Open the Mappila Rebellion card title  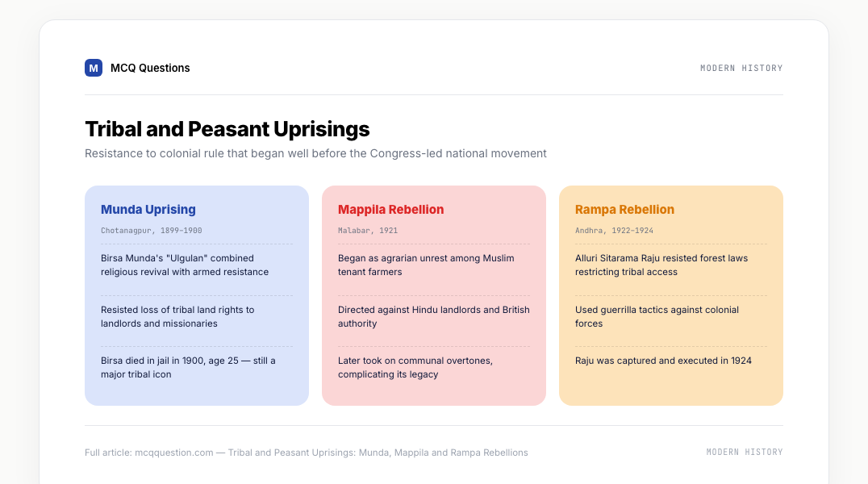coord(390,209)
